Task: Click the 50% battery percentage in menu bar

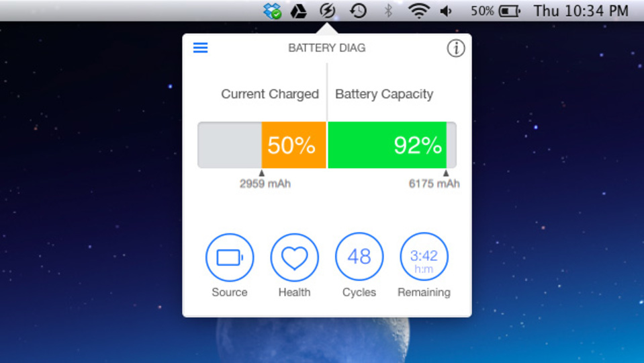Action: [x=482, y=11]
